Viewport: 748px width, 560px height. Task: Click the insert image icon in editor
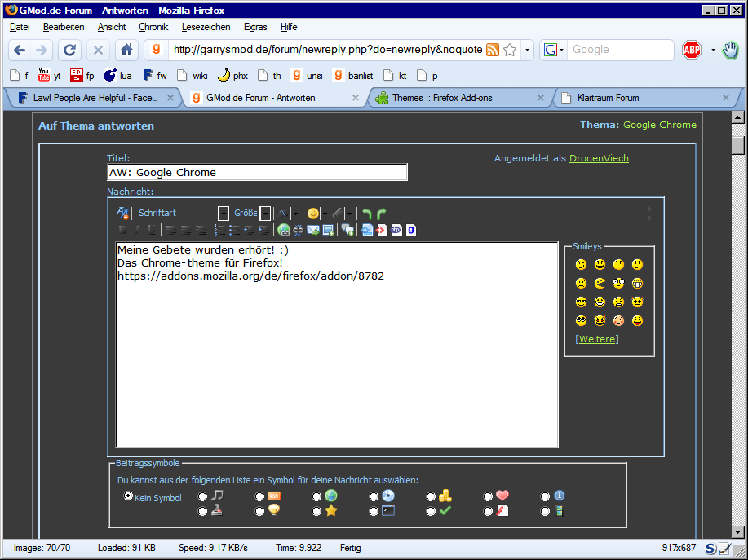point(328,230)
